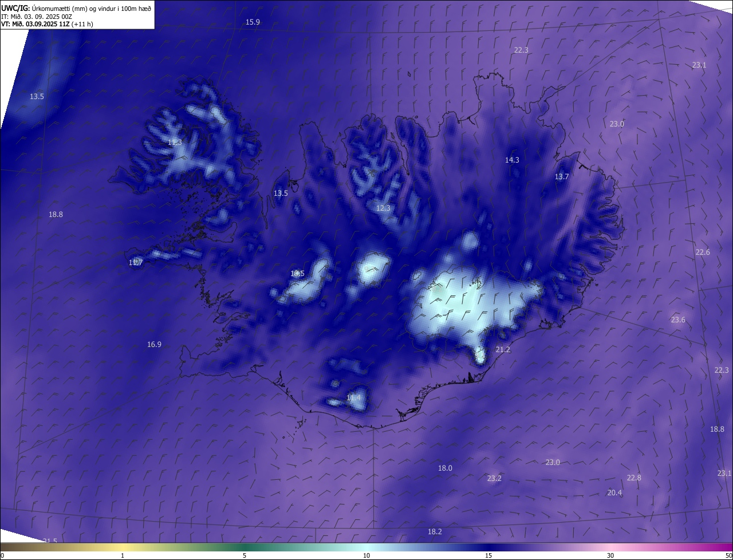Click the 11.7 value label
The image size is (733, 560).
point(136,262)
